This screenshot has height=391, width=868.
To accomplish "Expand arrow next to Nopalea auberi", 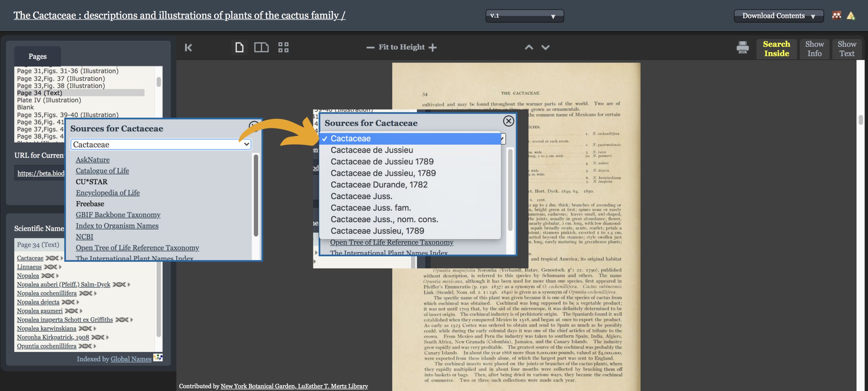I will point(129,284).
